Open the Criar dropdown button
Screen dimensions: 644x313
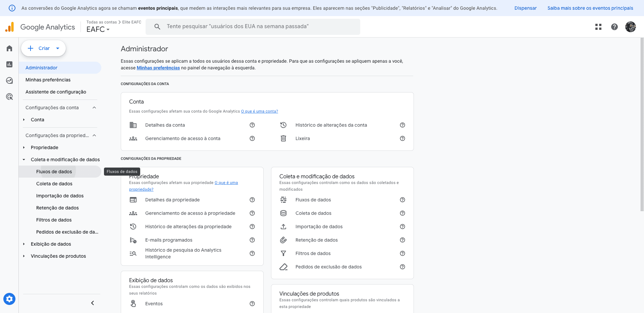tap(44, 48)
